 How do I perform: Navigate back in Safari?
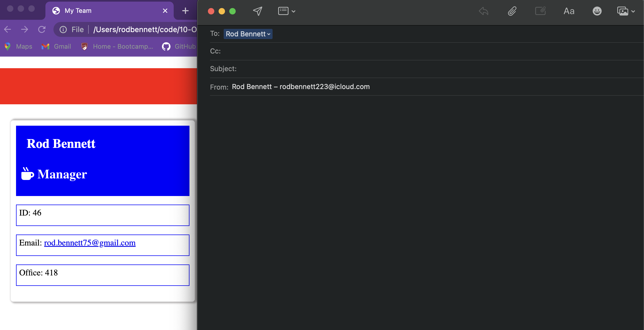coord(7,29)
